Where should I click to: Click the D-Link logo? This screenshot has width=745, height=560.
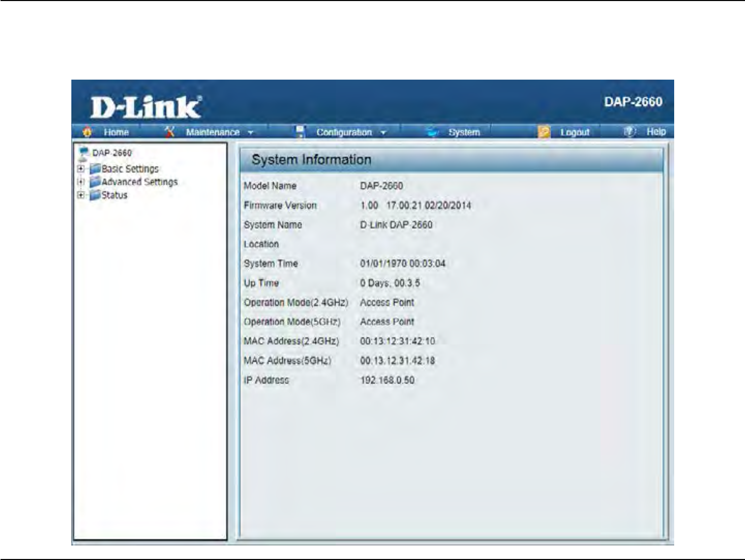tap(146, 108)
